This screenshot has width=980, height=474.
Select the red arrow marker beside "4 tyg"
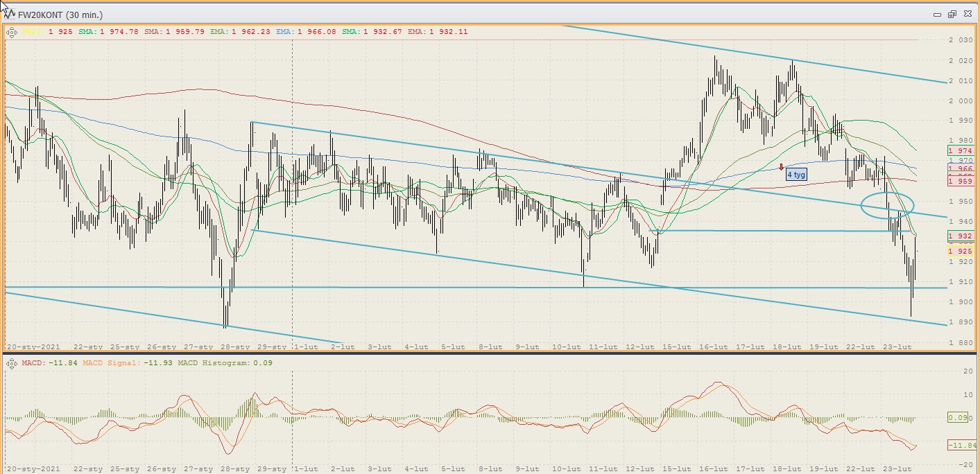click(782, 167)
